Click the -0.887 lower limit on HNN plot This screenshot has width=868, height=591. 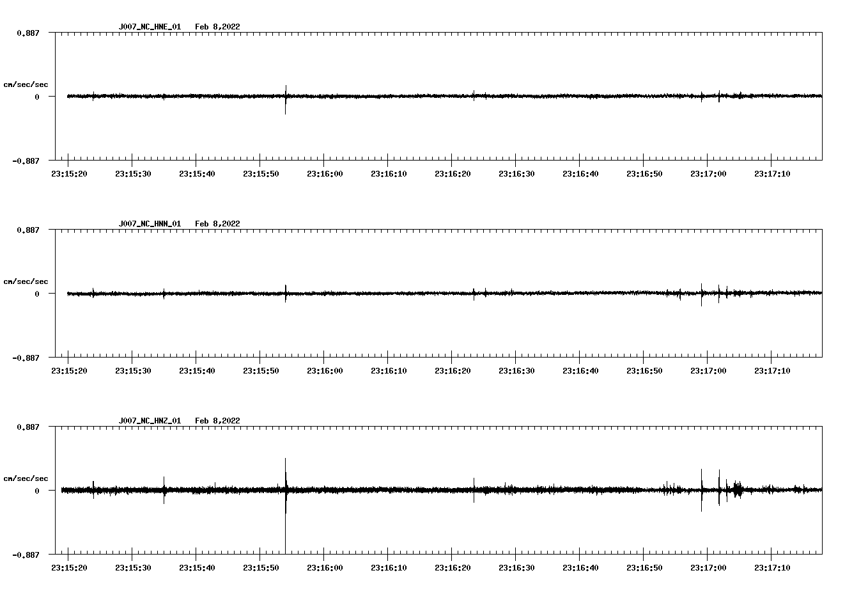click(26, 358)
